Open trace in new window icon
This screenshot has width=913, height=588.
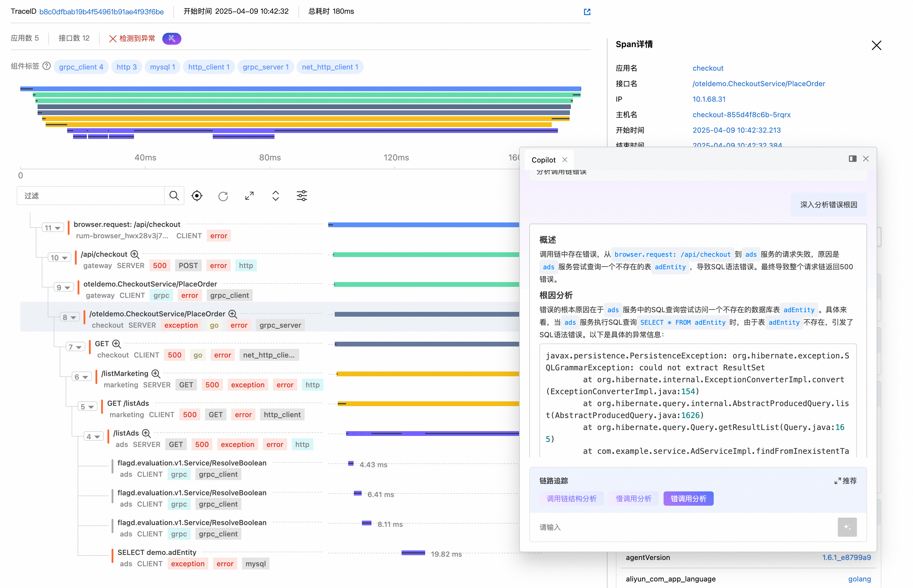click(587, 12)
